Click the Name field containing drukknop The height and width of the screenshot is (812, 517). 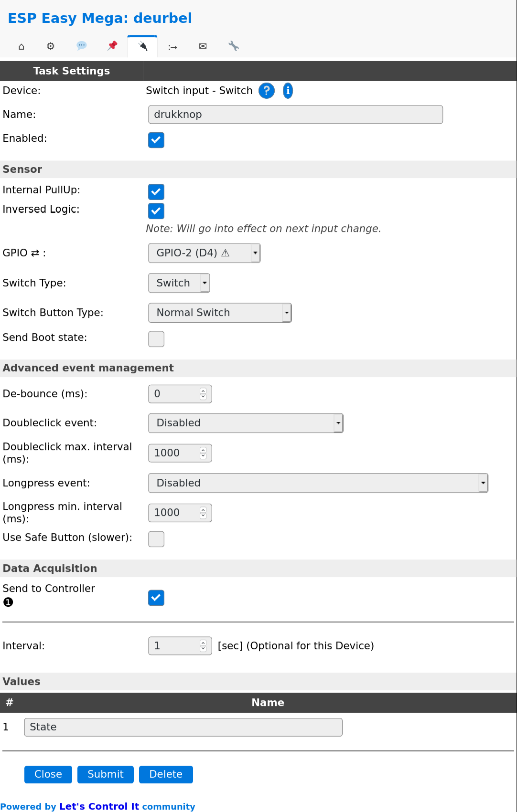tap(295, 115)
